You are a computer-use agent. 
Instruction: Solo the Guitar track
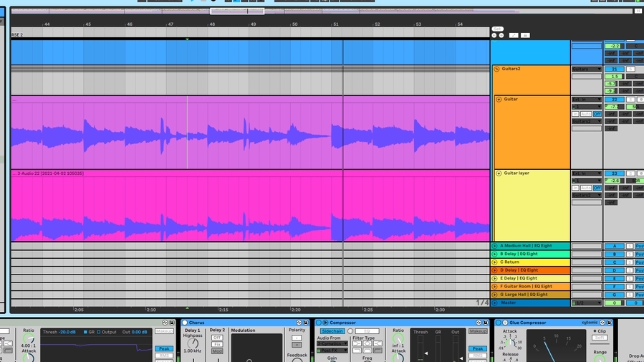(x=630, y=100)
